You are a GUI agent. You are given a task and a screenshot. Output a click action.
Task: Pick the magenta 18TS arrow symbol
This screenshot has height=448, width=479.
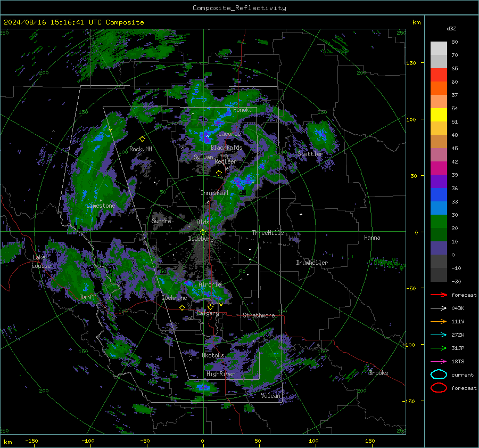(439, 362)
